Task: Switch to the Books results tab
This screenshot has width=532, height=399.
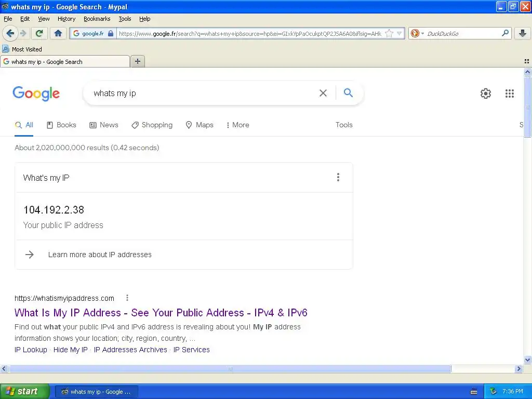Action: (x=61, y=125)
